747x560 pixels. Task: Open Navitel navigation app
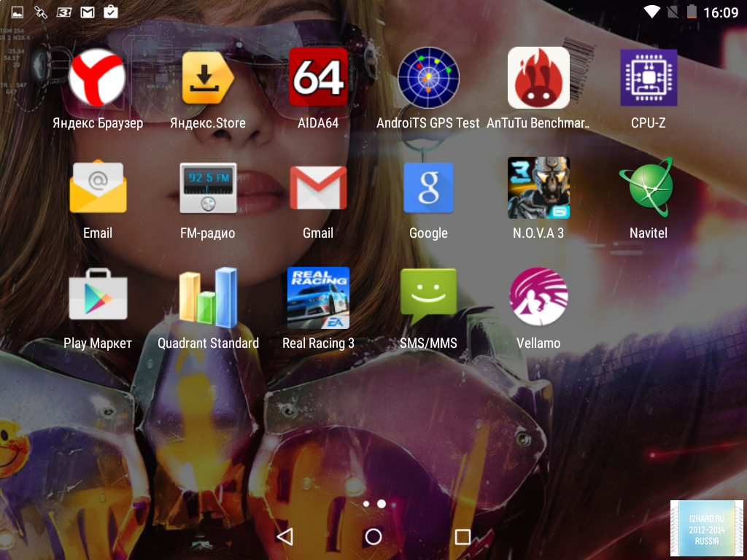649,188
